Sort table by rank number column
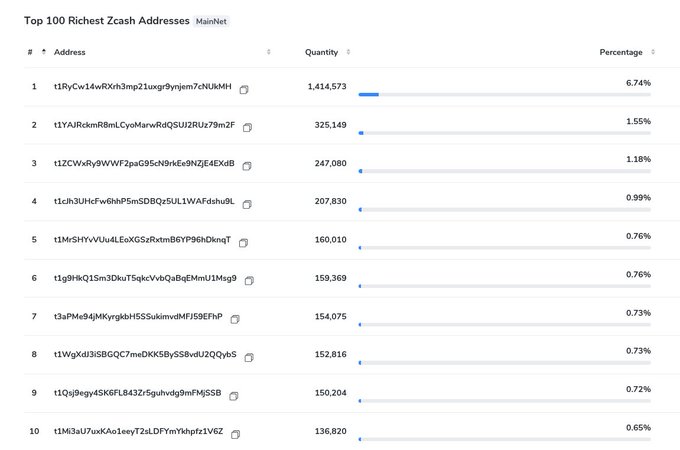The width and height of the screenshot is (680, 450). tap(43, 52)
